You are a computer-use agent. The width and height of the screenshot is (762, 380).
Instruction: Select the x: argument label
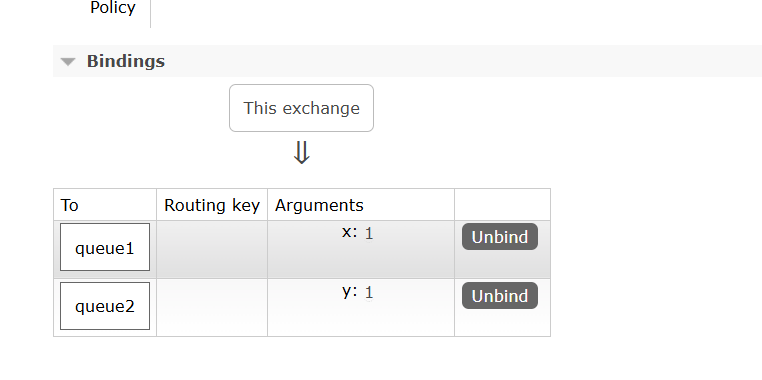tap(349, 232)
